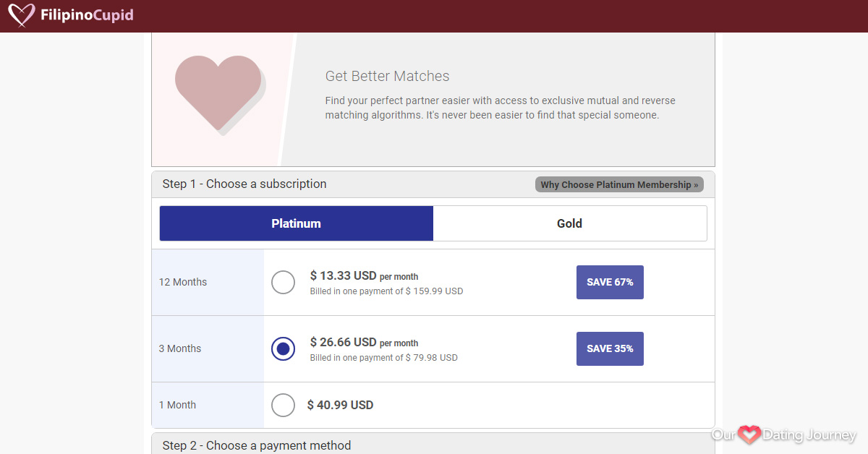Click the $ 13.33 USD per month price
The image size is (868, 454).
[364, 275]
